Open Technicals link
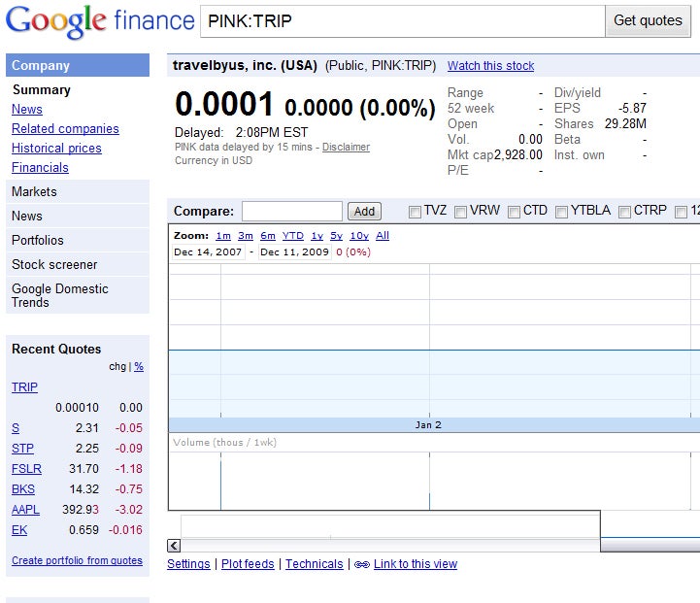The image size is (700, 603). coord(315,564)
